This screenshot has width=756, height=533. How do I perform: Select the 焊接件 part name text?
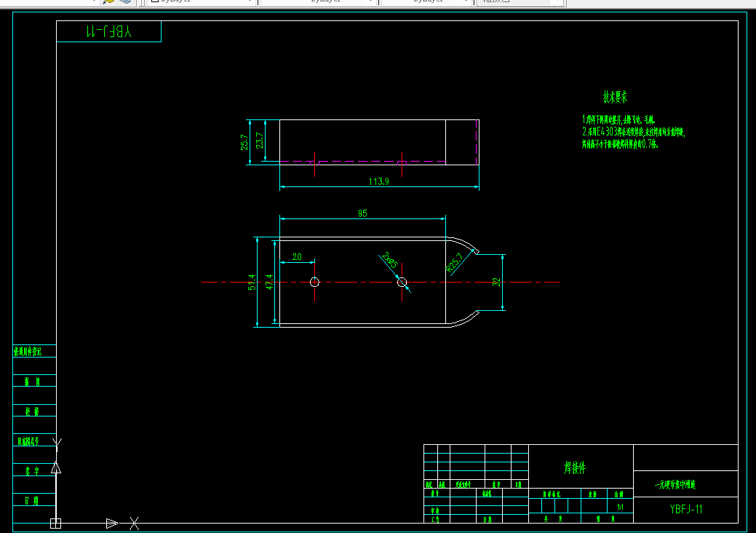pos(575,467)
